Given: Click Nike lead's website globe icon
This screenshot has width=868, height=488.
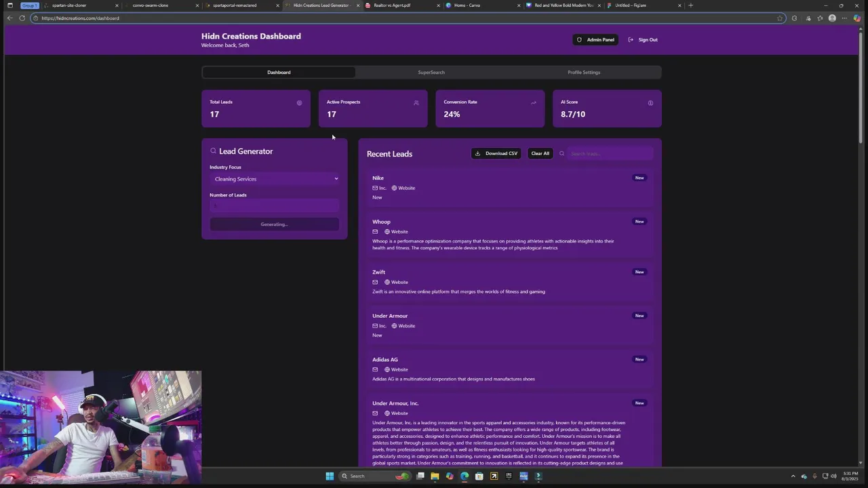Looking at the screenshot, I should pos(394,188).
